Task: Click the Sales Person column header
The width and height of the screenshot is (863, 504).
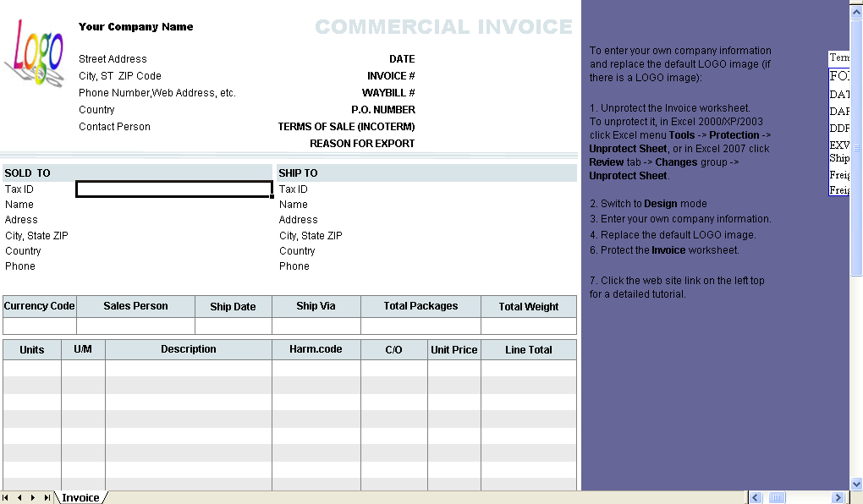Action: coord(136,306)
